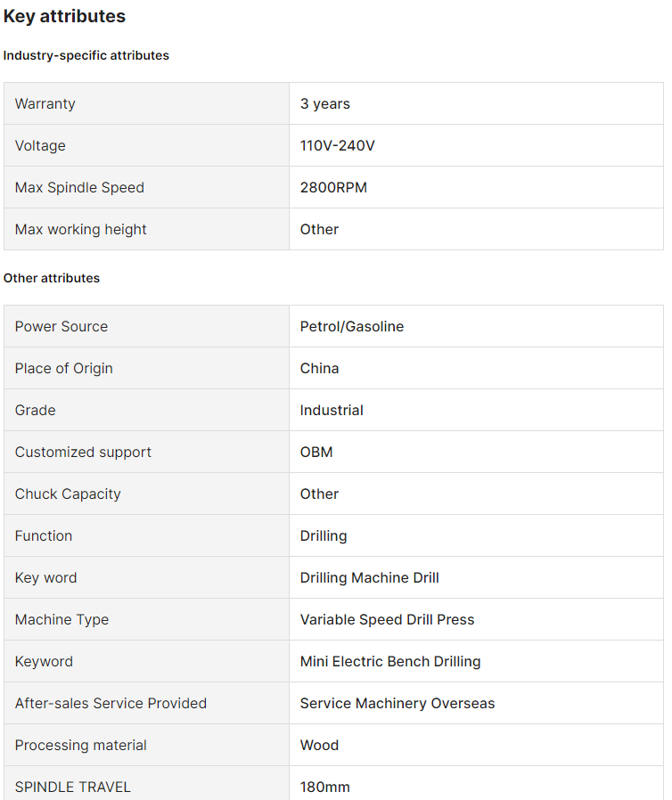Click the Processing material label
The height and width of the screenshot is (800, 672).
point(81,746)
